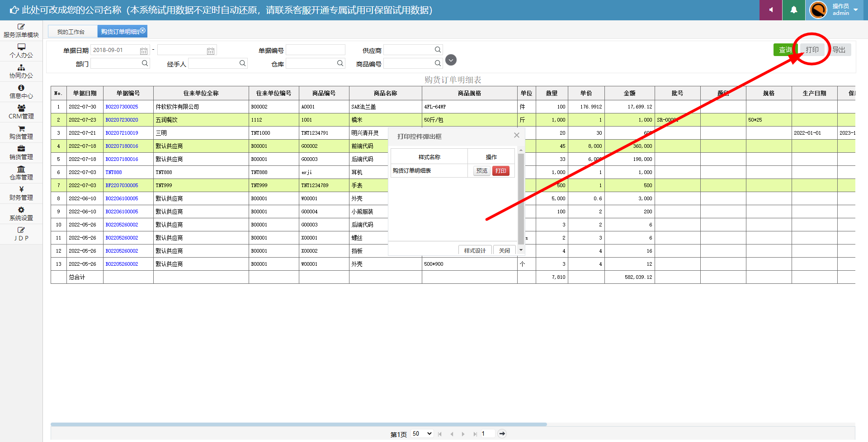Click the 导出 button
Image resolution: width=868 pixels, height=442 pixels.
(839, 50)
